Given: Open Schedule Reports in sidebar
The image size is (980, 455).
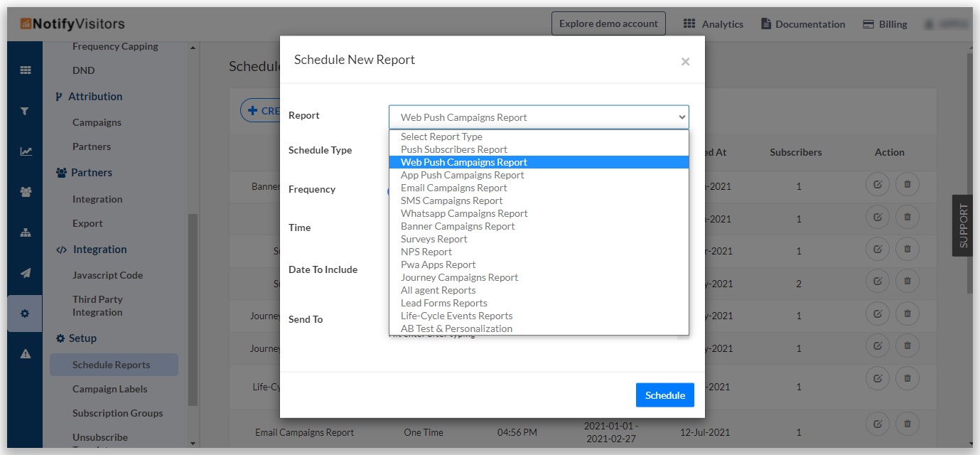Looking at the screenshot, I should pyautogui.click(x=114, y=365).
